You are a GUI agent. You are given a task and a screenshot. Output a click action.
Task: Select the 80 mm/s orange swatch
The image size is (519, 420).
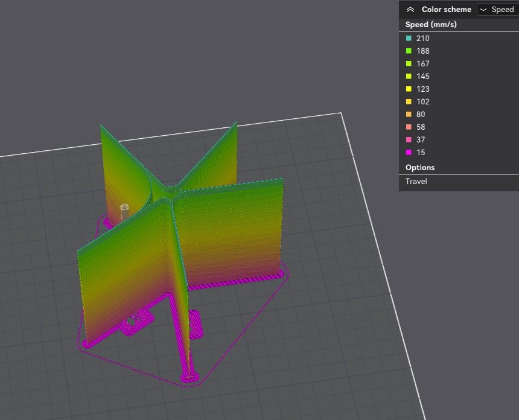(409, 115)
